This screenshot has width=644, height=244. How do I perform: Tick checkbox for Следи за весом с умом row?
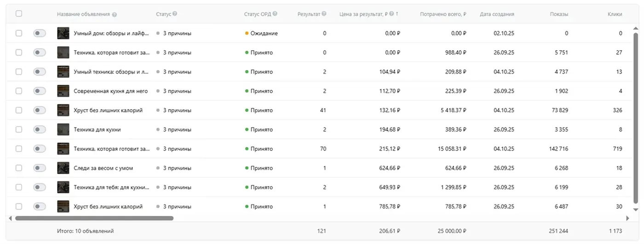click(19, 168)
